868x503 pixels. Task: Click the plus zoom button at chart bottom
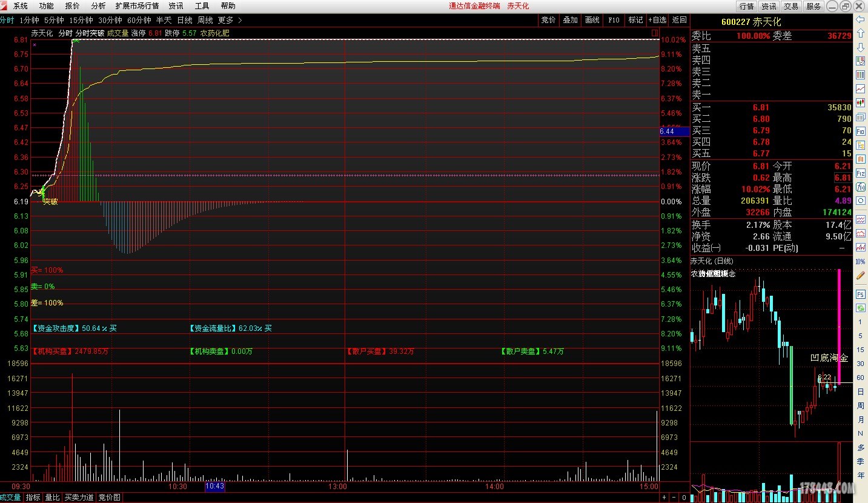coord(664,498)
